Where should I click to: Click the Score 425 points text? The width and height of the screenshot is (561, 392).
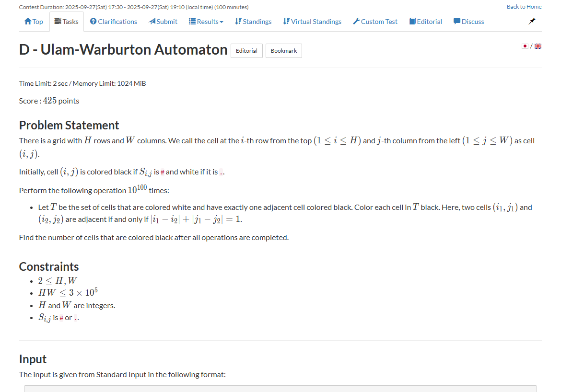[49, 101]
